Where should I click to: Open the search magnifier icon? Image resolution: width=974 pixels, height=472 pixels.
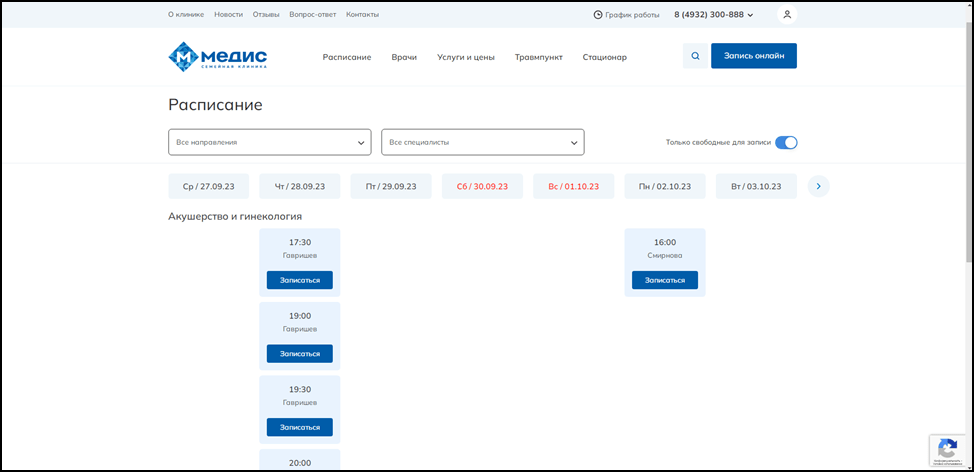[695, 56]
